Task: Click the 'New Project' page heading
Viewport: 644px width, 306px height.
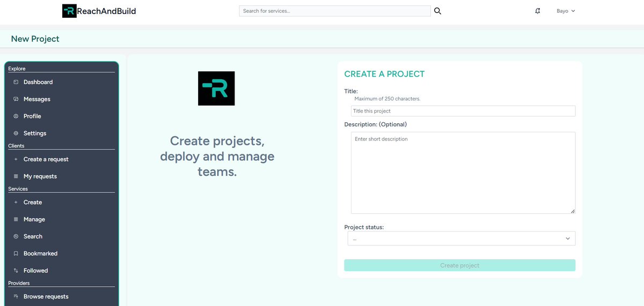Action: pos(35,39)
